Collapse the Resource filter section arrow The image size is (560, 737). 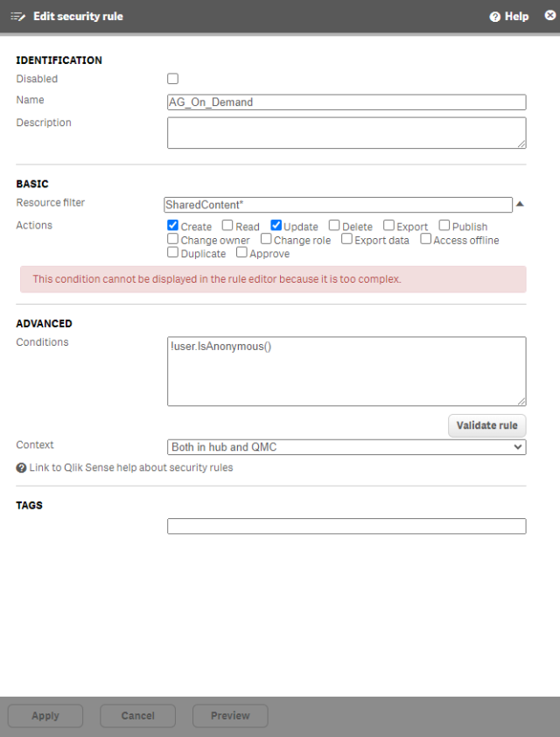520,202
